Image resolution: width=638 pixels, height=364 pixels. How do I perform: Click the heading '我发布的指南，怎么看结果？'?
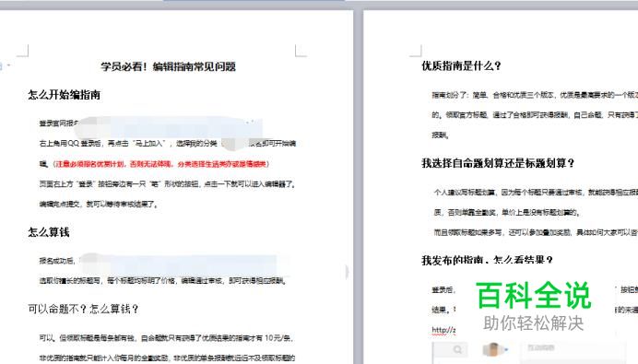coord(487,260)
